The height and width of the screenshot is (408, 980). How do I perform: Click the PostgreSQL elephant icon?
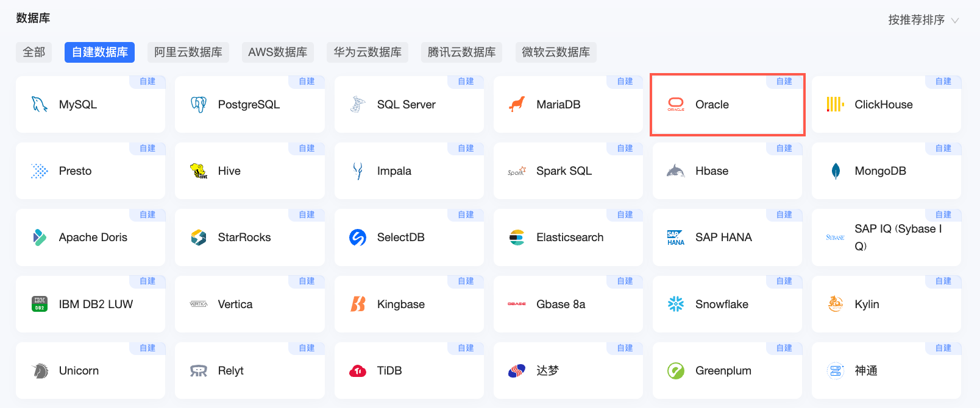pyautogui.click(x=199, y=104)
